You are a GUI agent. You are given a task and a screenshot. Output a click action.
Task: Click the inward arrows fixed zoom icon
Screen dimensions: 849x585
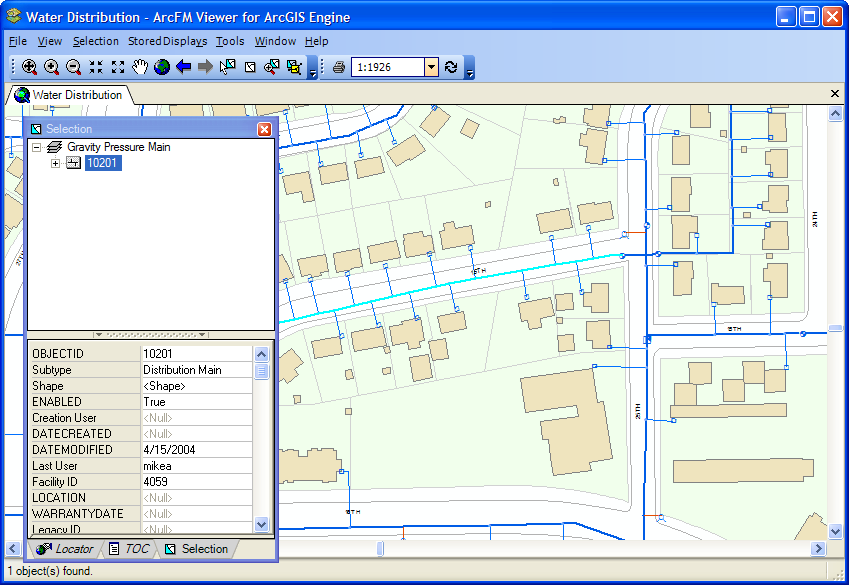96,67
